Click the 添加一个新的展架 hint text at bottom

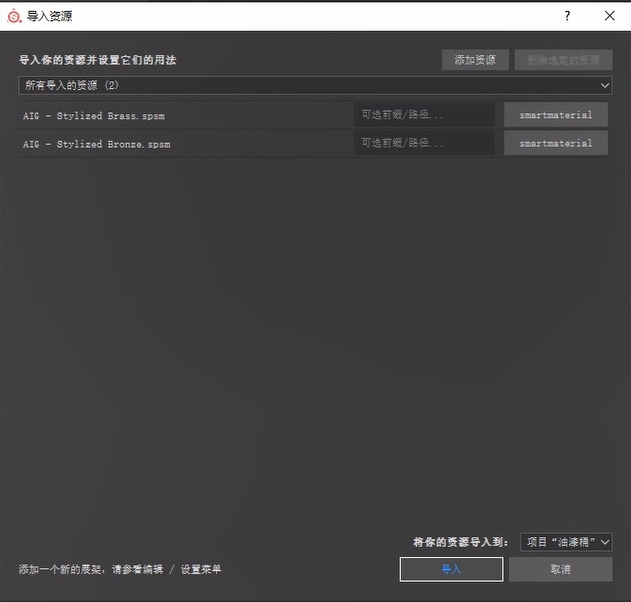click(120, 569)
